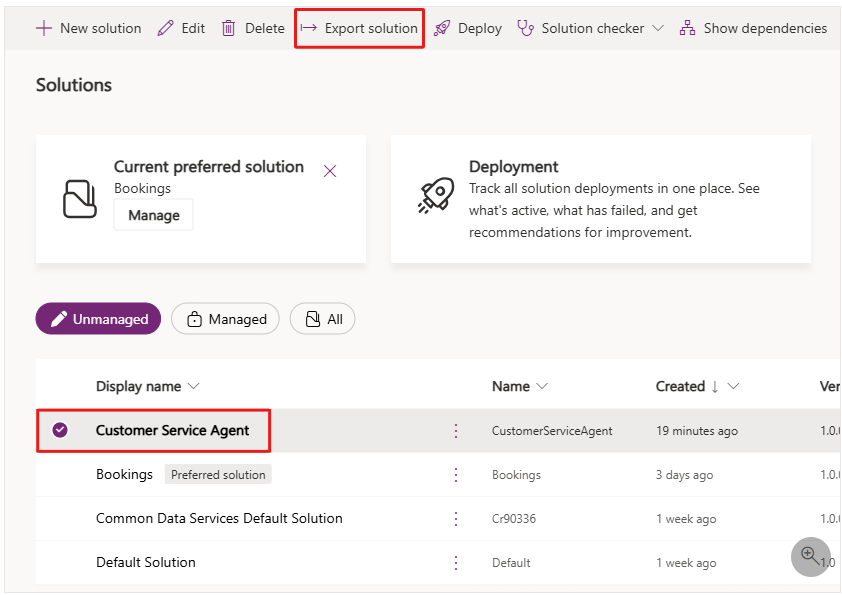Open the Created column header dropdown

pos(733,386)
